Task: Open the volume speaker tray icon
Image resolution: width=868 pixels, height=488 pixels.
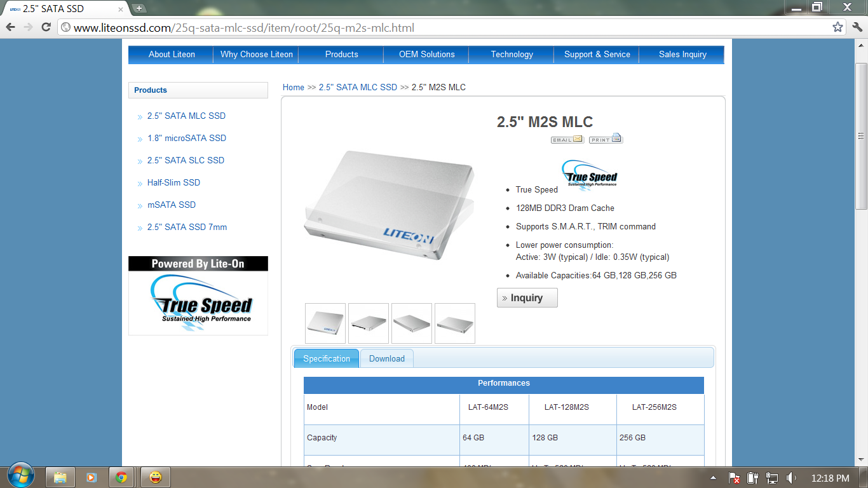Action: [791, 478]
